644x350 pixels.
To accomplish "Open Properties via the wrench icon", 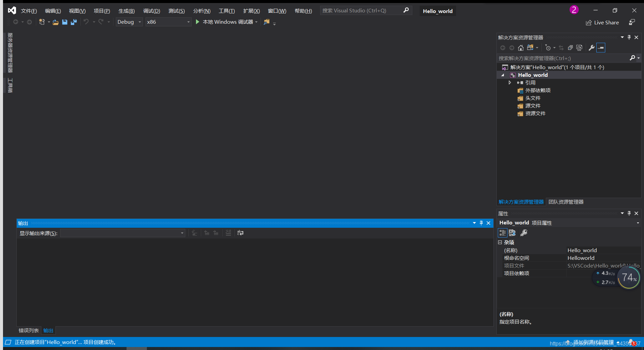I will [x=591, y=48].
